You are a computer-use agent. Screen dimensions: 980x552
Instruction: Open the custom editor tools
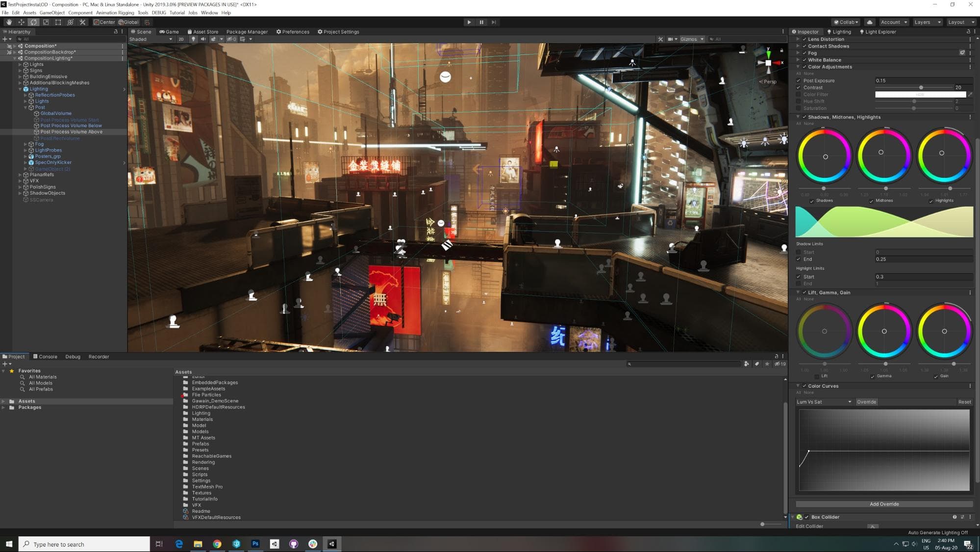click(82, 22)
